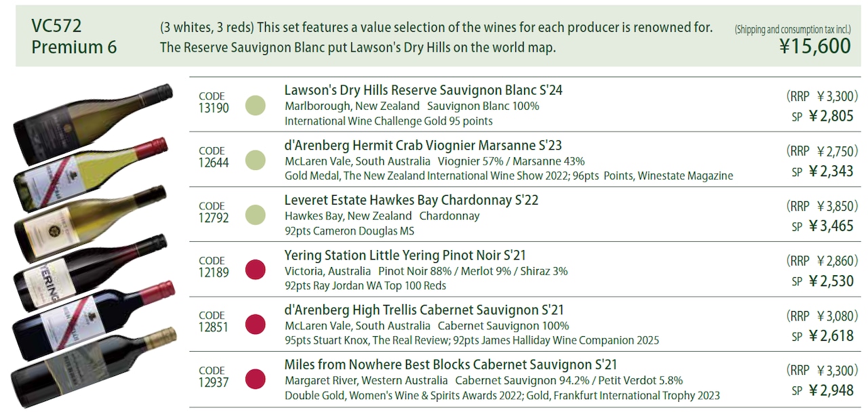Open Yering Station Little Yering Pinot Noir title
Viewport: 868px width, 412px height.
pyautogui.click(x=405, y=255)
